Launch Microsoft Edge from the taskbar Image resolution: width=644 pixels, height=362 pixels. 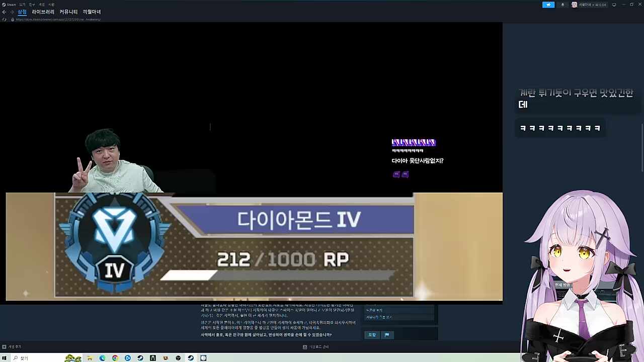103,358
